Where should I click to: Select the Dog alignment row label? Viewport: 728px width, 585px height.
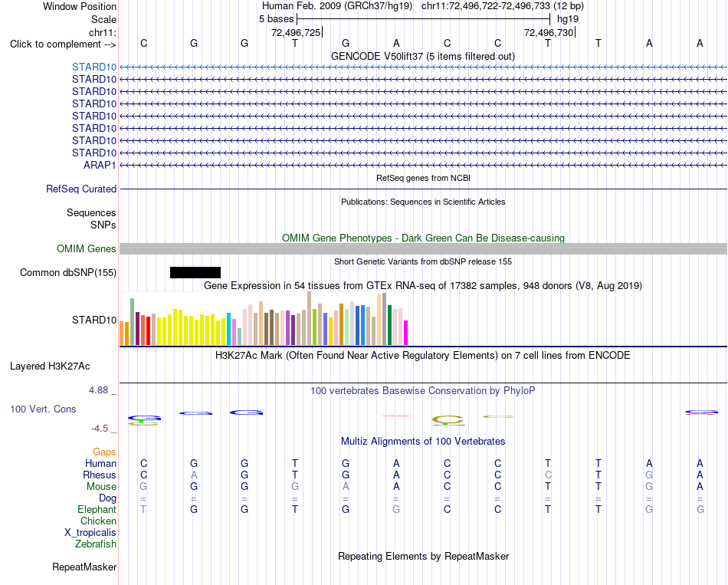click(107, 498)
